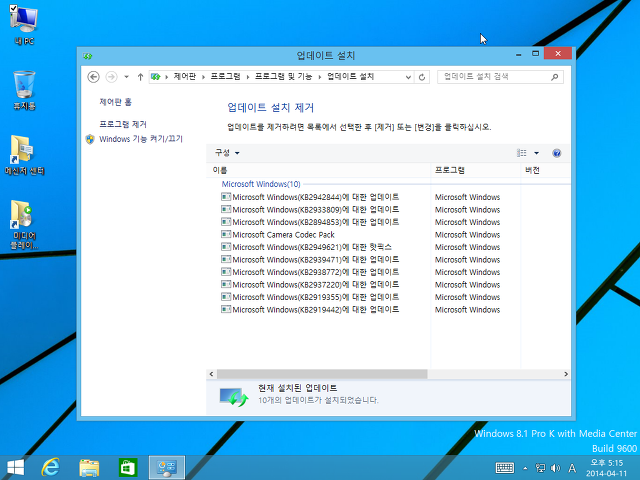Open the 구성 organize menu
The image size is (640, 480).
[x=227, y=153]
